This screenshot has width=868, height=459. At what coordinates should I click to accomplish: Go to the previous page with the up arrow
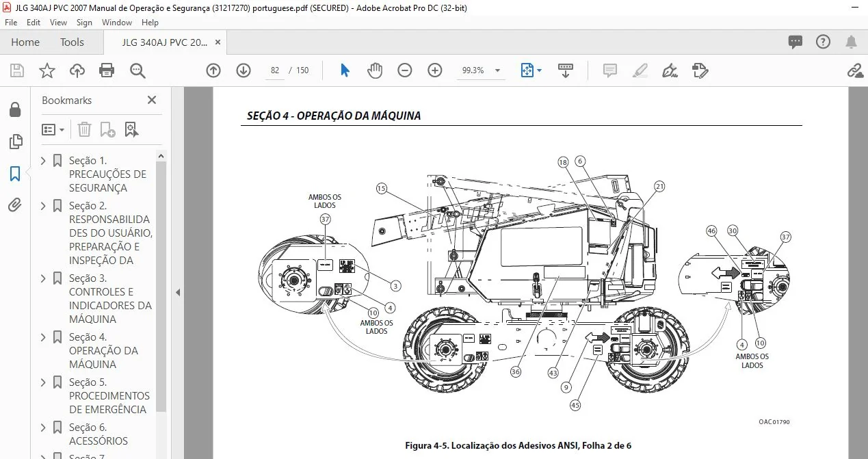tap(213, 70)
